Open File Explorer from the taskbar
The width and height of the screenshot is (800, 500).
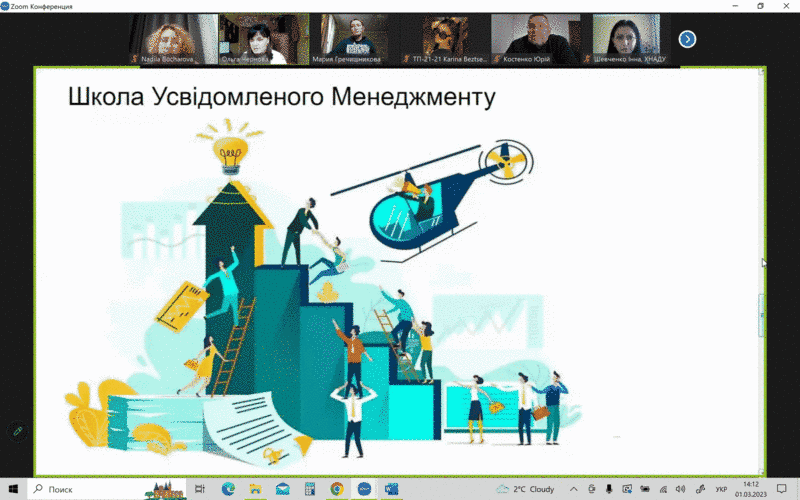coord(255,489)
